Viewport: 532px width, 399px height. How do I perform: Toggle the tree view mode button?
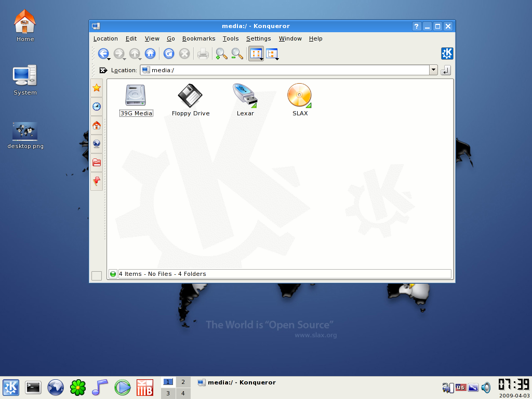point(272,53)
